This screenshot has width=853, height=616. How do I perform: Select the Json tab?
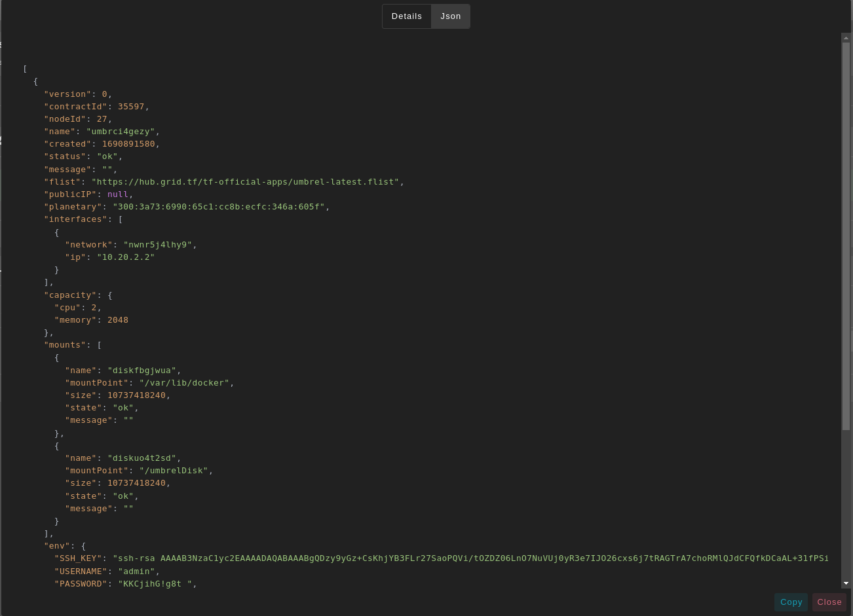tap(450, 16)
